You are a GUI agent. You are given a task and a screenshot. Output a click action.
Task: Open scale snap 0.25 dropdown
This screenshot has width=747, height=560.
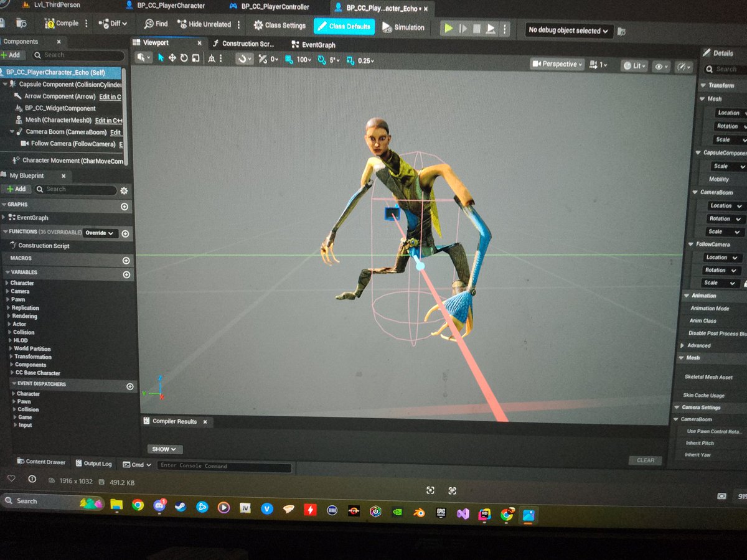pyautogui.click(x=366, y=61)
